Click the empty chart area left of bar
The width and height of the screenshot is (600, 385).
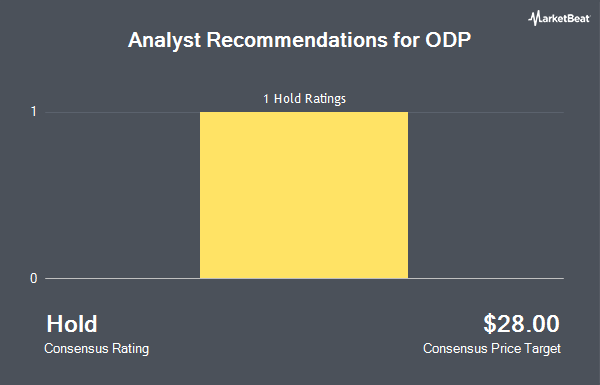click(122, 195)
